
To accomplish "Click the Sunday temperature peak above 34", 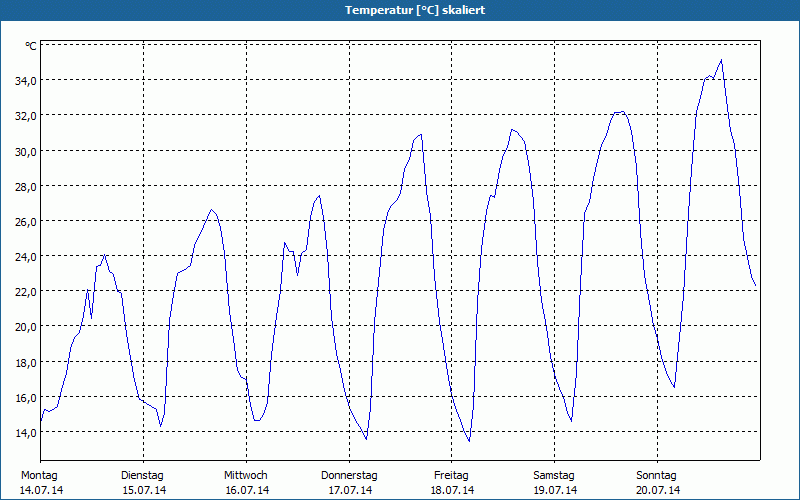I will point(721,60).
